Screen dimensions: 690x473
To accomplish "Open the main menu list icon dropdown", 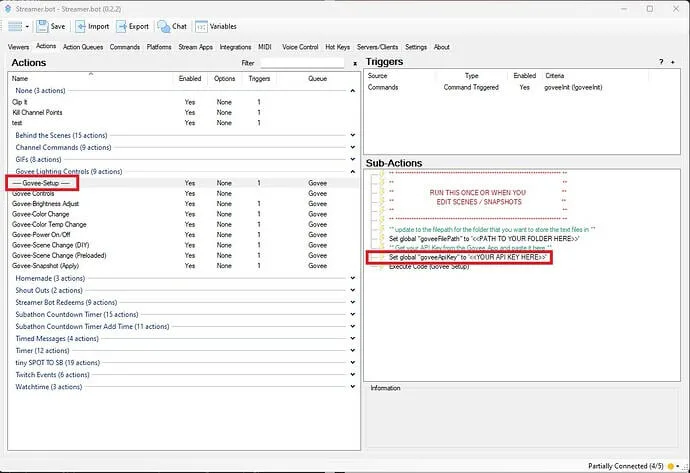I will (18, 26).
